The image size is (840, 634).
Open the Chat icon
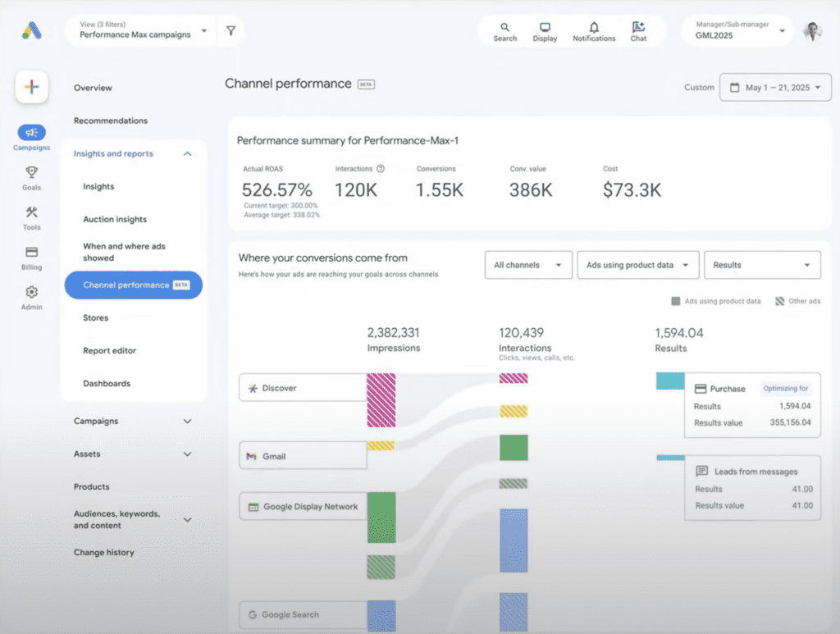[x=638, y=32]
